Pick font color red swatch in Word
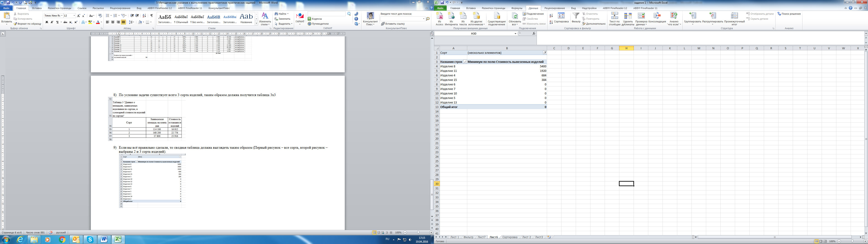The image size is (868, 244). point(98,22)
